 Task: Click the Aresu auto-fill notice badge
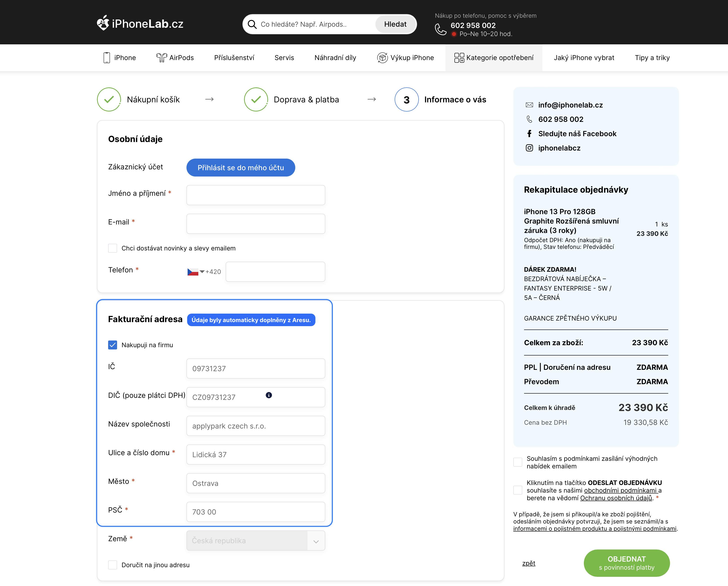click(251, 320)
